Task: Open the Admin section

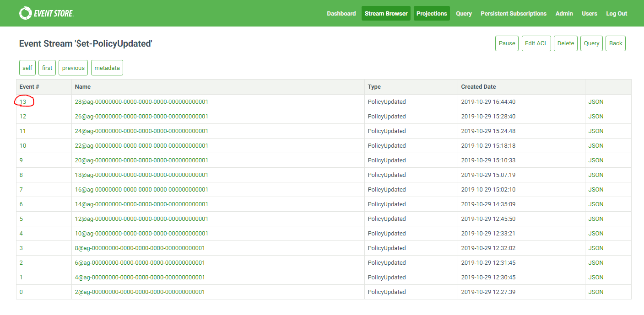Action: click(x=564, y=13)
